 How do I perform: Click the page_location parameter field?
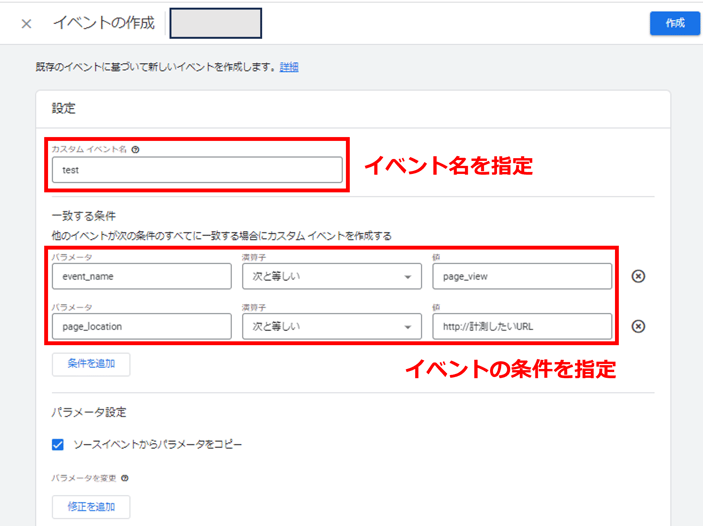tap(142, 326)
